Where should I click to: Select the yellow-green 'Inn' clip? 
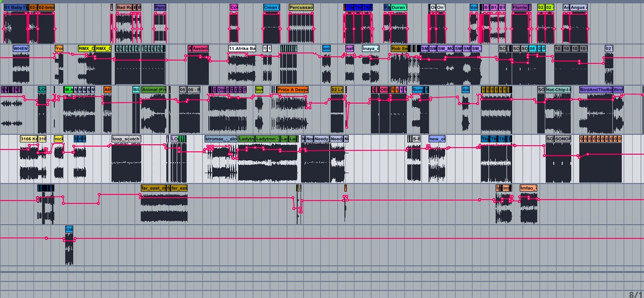(259, 89)
